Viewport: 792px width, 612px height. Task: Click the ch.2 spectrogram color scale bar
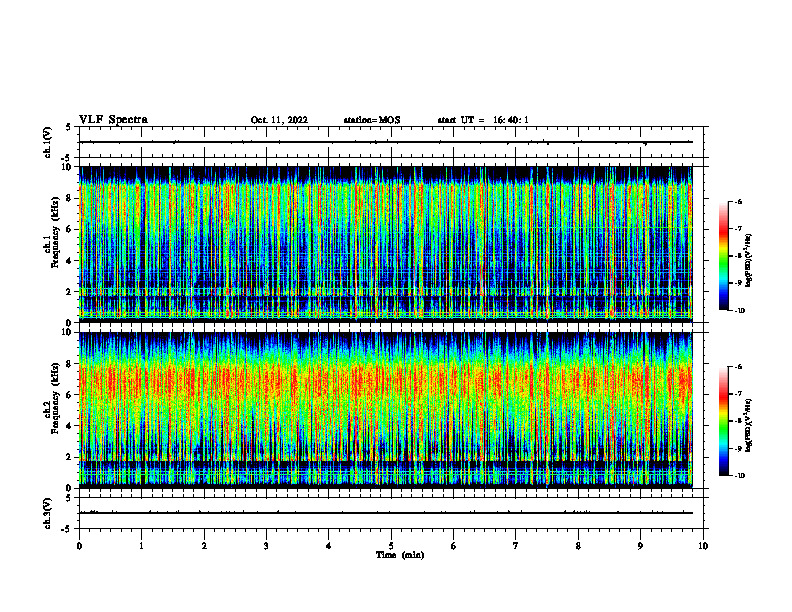[723, 421]
